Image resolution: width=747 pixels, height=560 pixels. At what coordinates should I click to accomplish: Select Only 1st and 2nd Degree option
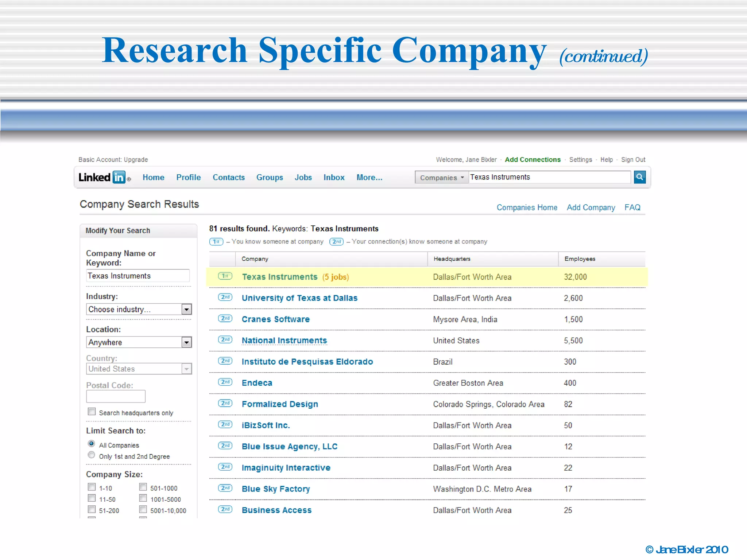click(92, 455)
